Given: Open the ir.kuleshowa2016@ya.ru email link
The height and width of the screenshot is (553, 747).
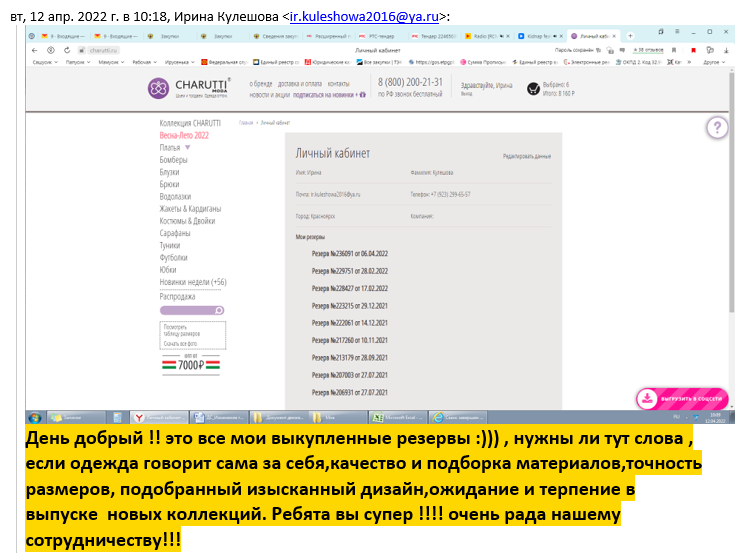Looking at the screenshot, I should pyautogui.click(x=364, y=17).
